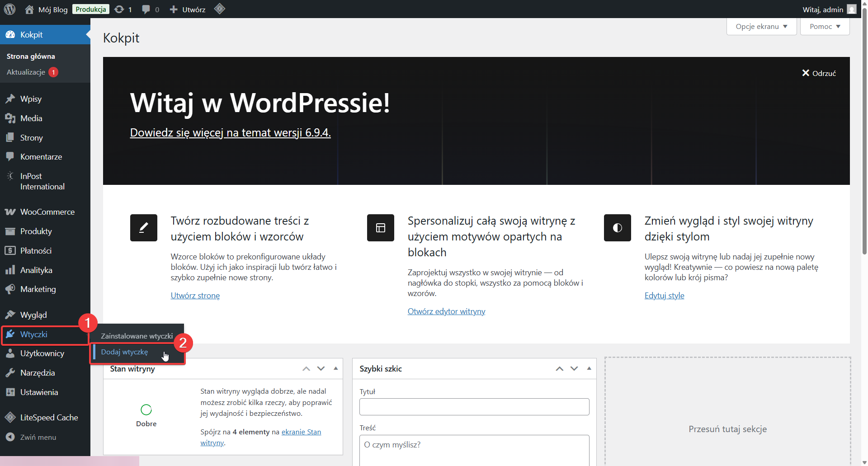Focus the Treść textarea
This screenshot has width=868, height=466.
coord(474,451)
